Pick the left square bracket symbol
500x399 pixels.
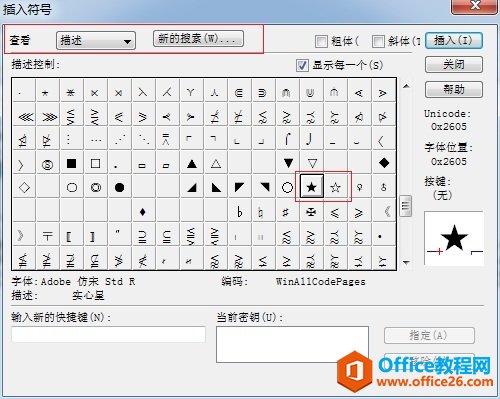tap(69, 236)
